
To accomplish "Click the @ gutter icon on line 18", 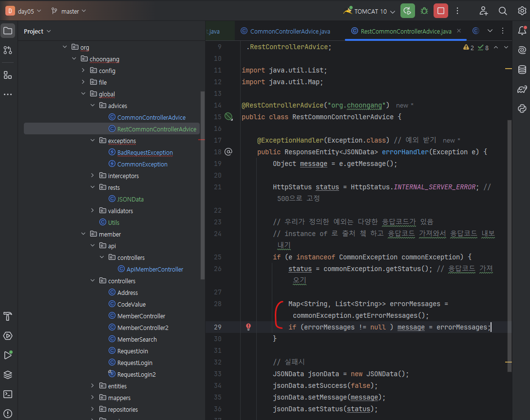I will [x=228, y=152].
